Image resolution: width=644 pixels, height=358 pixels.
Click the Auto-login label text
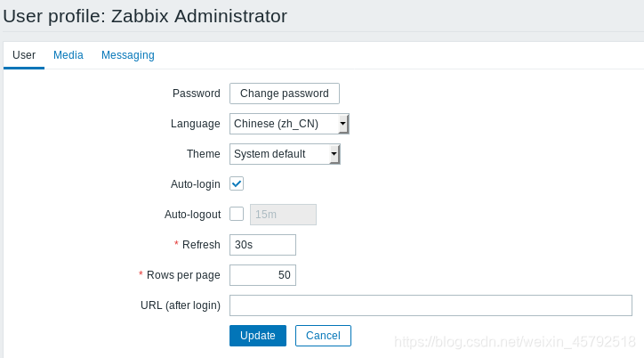[196, 184]
